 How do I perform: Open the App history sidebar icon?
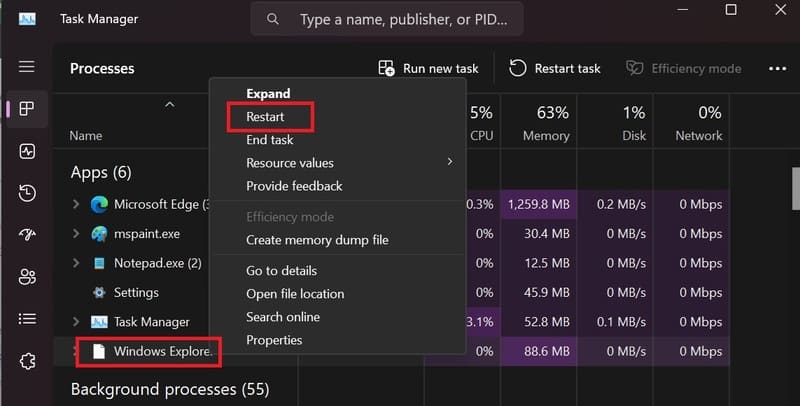(x=27, y=193)
